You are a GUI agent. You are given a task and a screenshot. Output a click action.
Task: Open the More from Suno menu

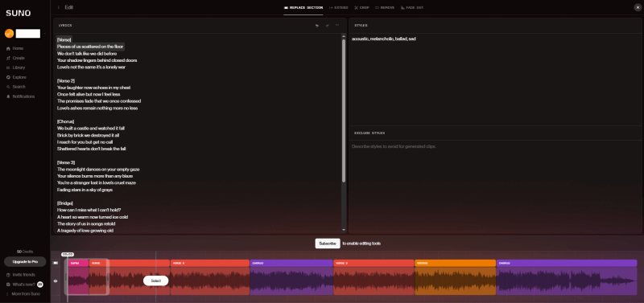coord(23,294)
